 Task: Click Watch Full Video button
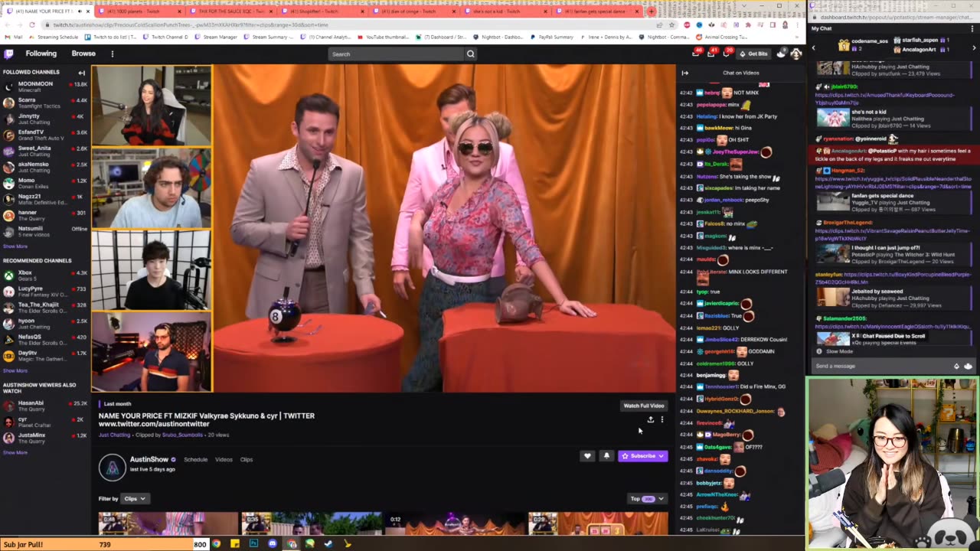click(x=644, y=406)
